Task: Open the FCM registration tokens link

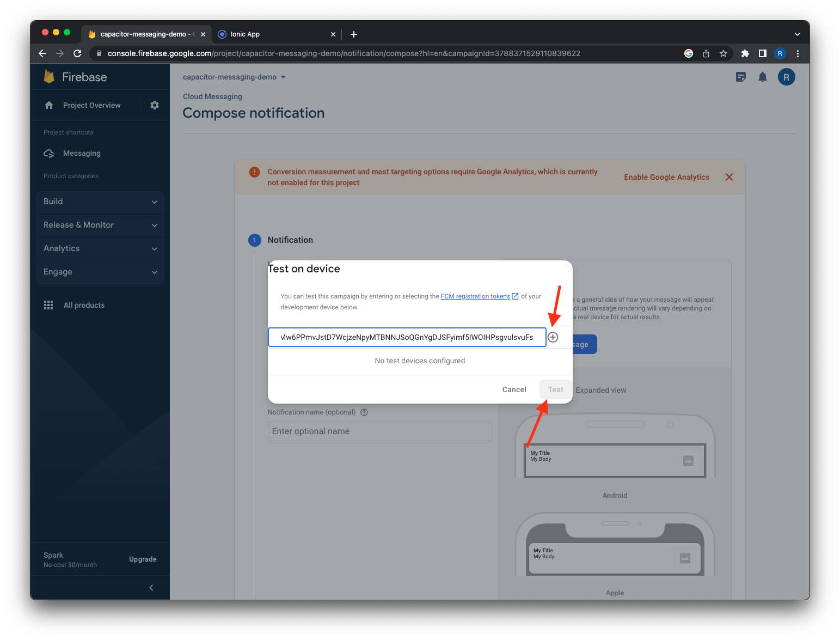Action: click(x=476, y=296)
